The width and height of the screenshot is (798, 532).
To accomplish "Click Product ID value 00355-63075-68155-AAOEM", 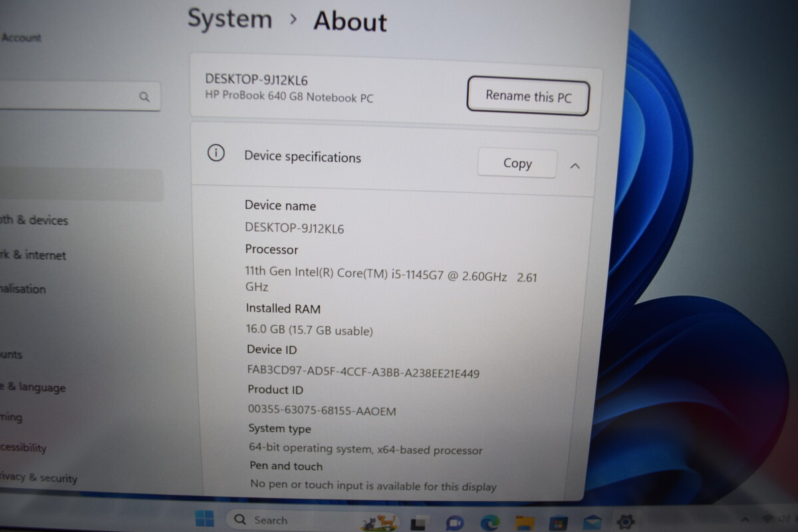I will [322, 411].
